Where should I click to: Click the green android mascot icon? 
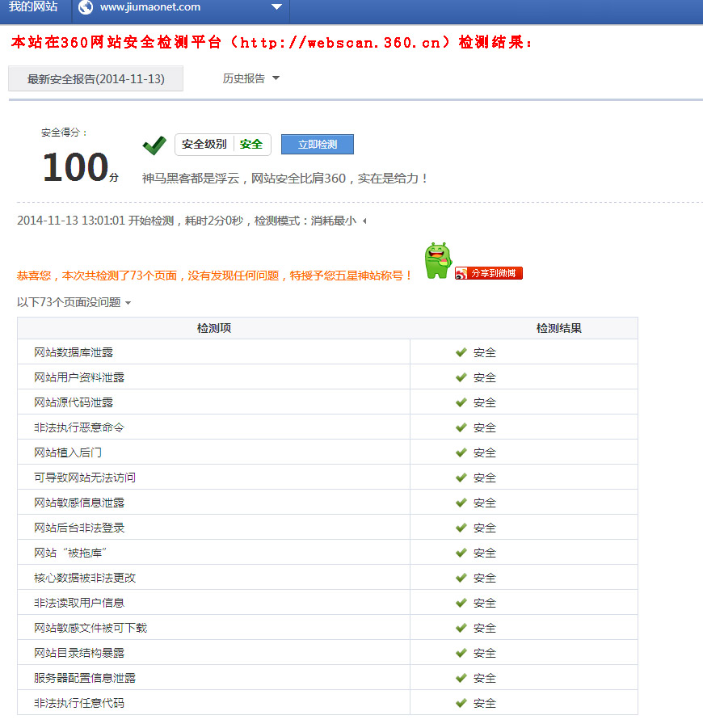437,261
